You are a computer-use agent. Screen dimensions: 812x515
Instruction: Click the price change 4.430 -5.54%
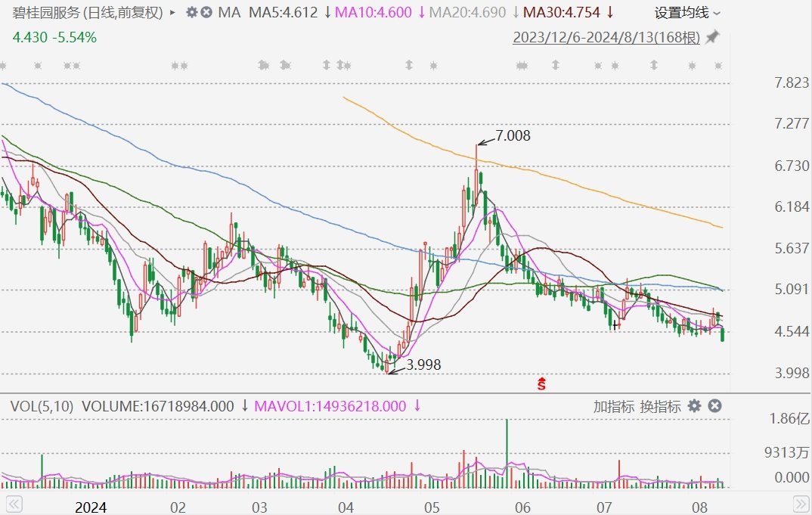tap(54, 37)
